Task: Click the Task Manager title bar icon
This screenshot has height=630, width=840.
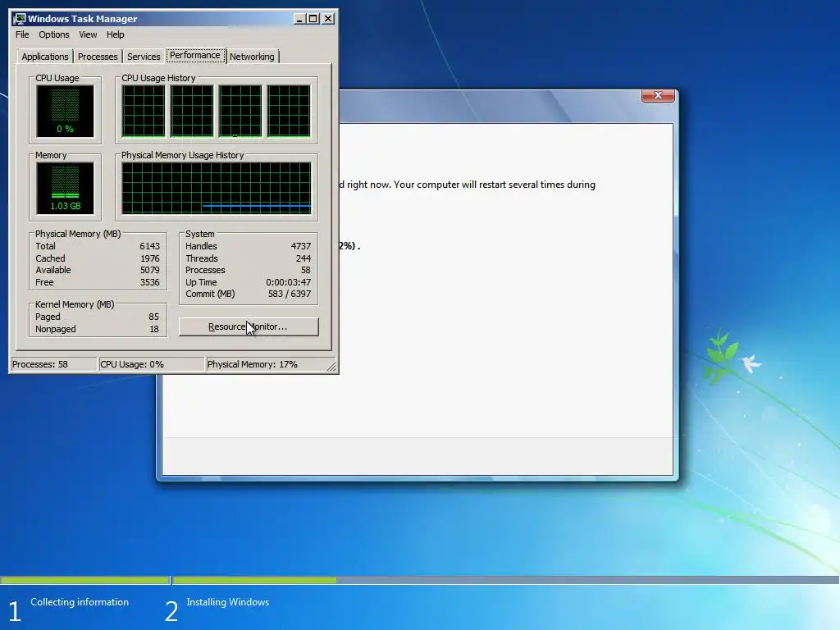Action: pos(20,19)
